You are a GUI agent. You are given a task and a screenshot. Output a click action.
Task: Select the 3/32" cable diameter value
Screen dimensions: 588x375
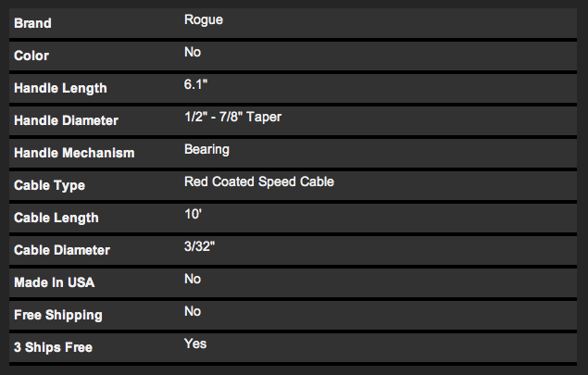(x=201, y=246)
